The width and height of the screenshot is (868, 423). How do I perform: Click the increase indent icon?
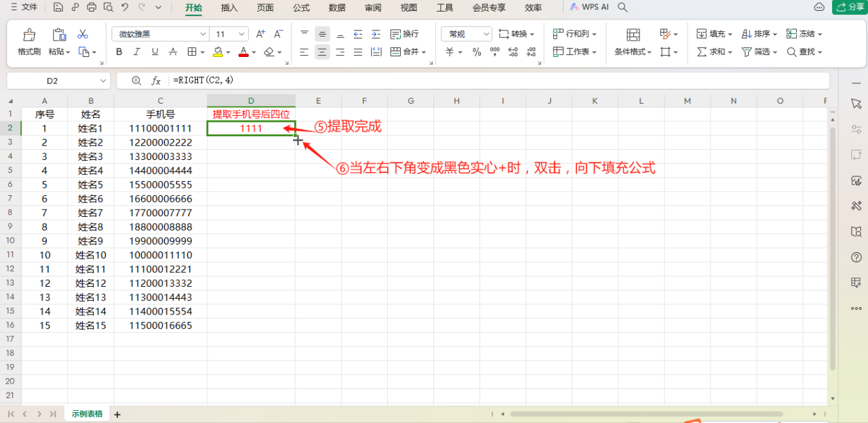[375, 34]
